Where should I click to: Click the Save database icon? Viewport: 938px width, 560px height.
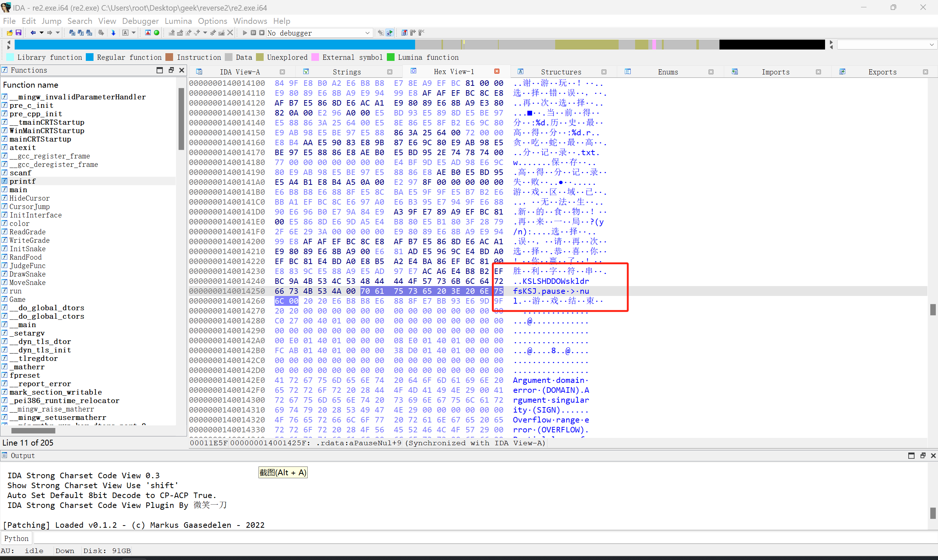click(18, 33)
